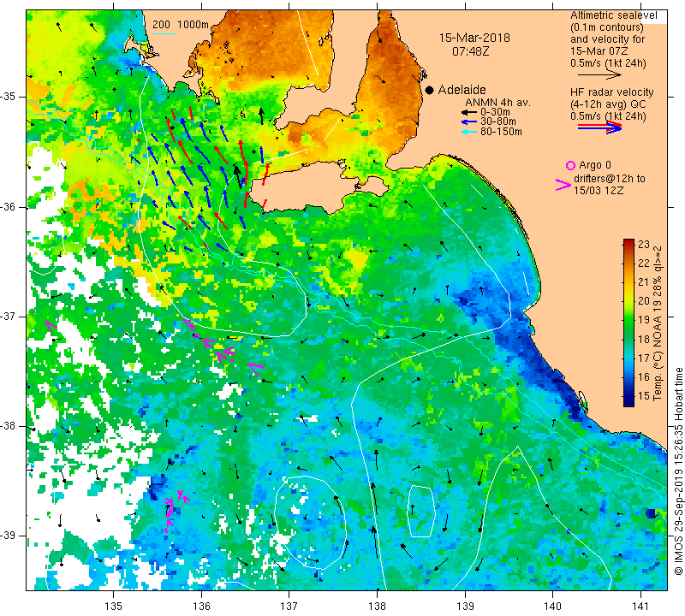Select the 'drifters@12h to' legend text
This screenshot has width=685, height=616.
click(x=609, y=179)
